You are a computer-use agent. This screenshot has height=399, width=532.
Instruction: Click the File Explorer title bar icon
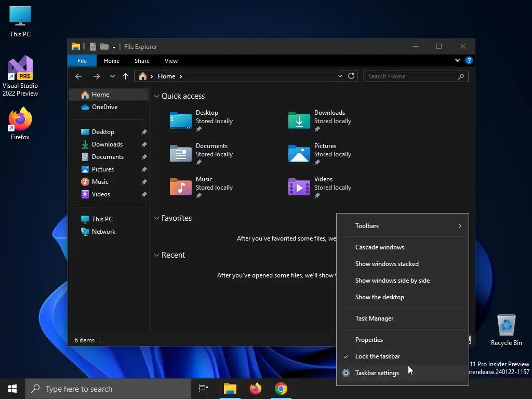(76, 46)
